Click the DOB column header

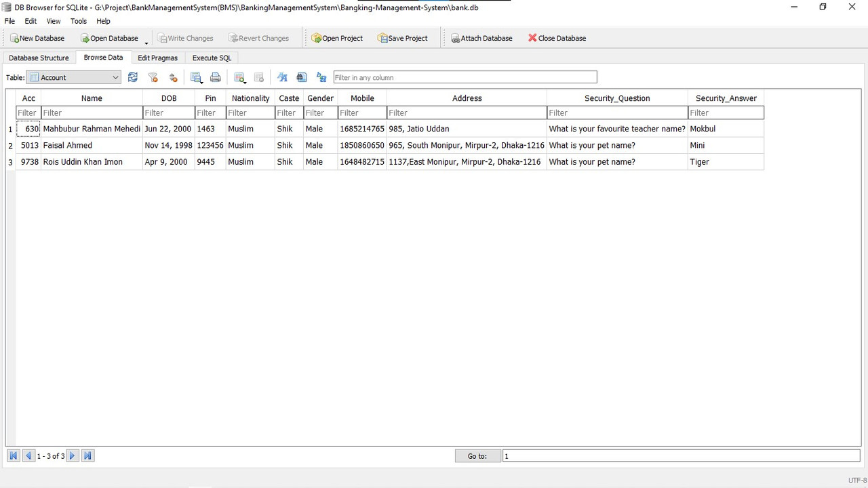pos(169,98)
